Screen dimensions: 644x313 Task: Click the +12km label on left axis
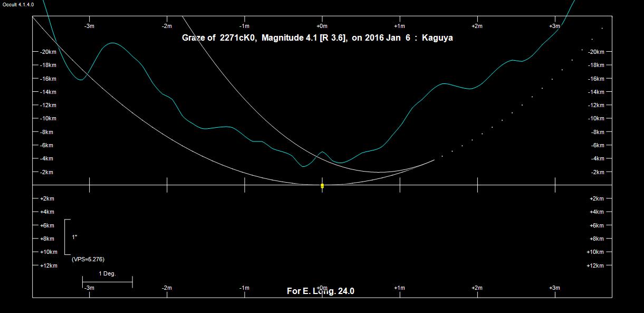click(48, 265)
